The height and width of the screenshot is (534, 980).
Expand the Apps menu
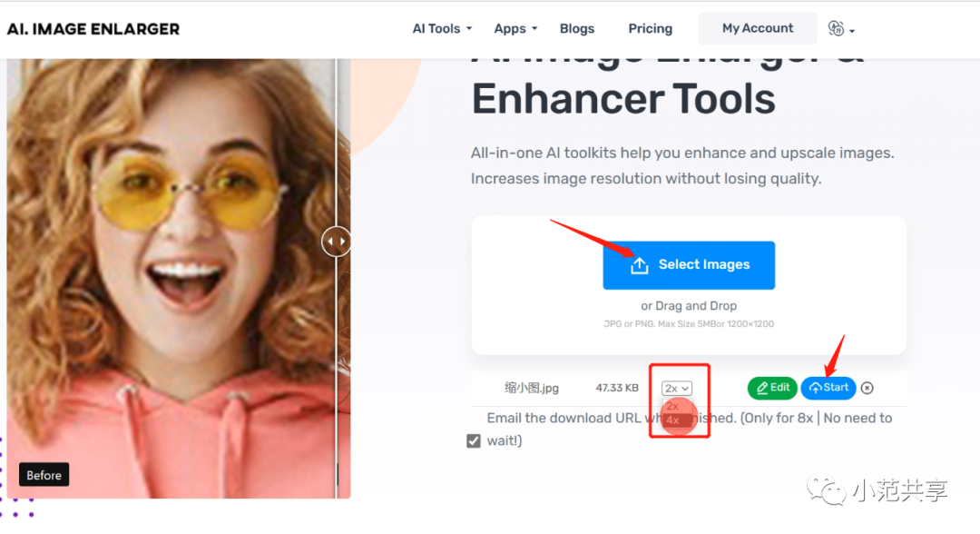coord(515,29)
